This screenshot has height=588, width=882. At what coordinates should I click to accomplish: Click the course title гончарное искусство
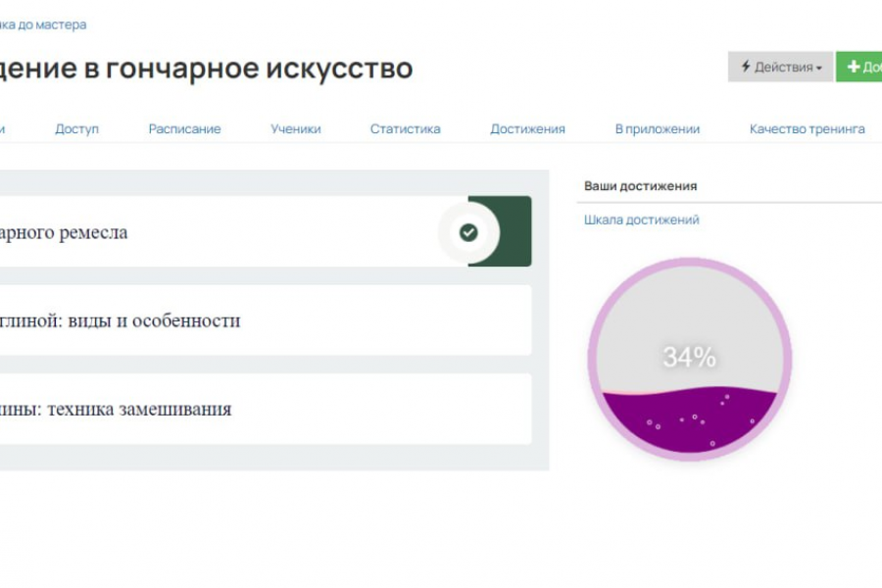tap(207, 68)
